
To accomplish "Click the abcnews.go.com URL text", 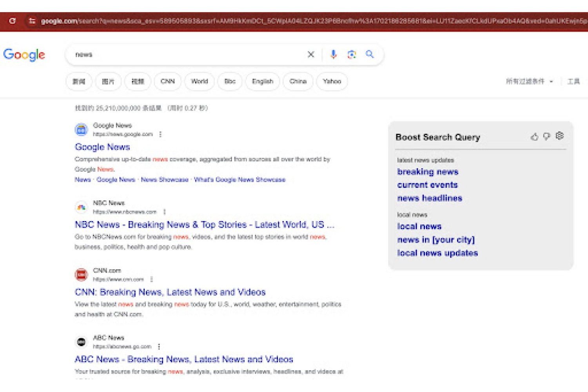I will 122,347.
